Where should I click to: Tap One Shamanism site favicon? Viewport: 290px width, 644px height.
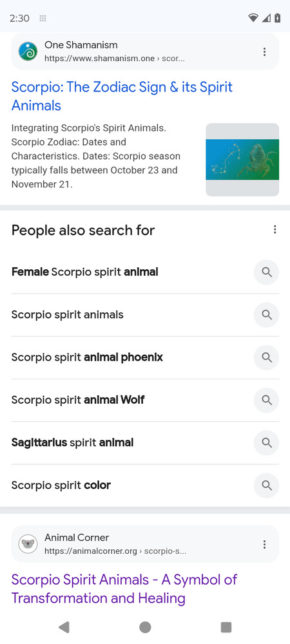[28, 52]
